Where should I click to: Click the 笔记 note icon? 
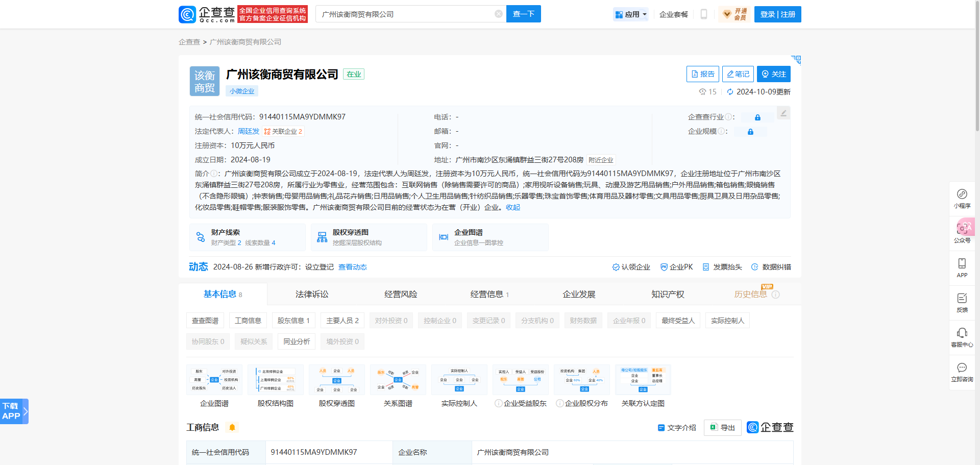coord(738,74)
